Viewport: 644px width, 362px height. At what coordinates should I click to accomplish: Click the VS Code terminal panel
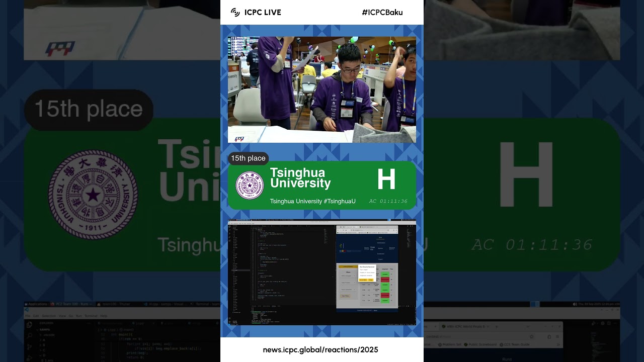(x=292, y=314)
